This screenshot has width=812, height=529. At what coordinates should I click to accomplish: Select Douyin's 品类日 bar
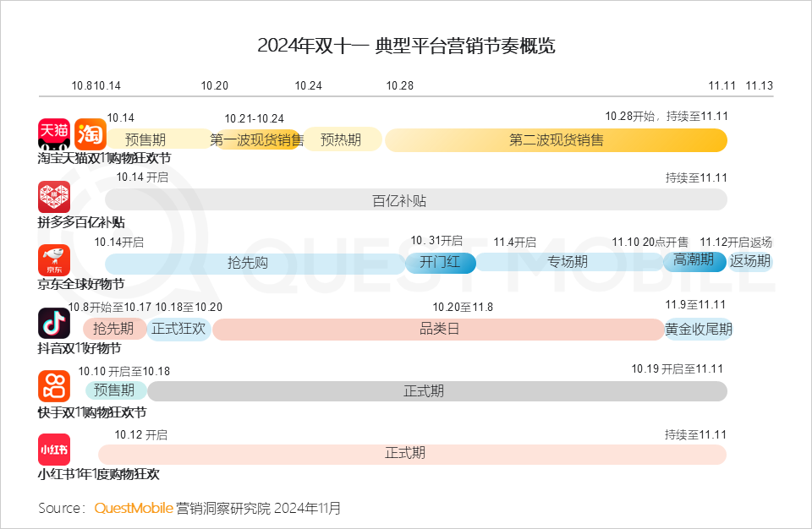point(439,330)
